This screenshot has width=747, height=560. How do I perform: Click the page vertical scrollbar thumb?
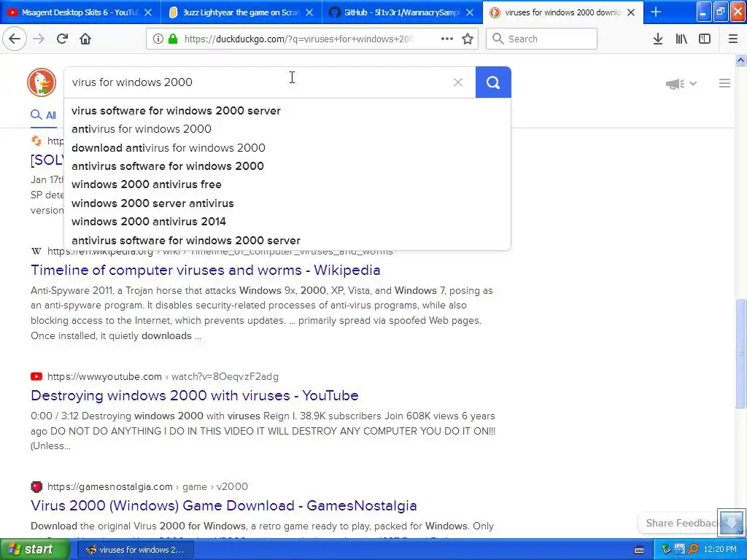740,353
